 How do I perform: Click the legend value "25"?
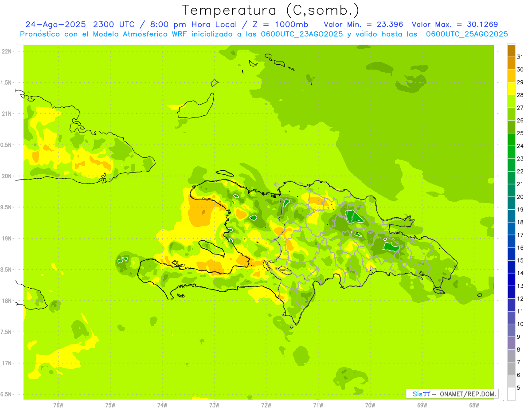pyautogui.click(x=520, y=133)
